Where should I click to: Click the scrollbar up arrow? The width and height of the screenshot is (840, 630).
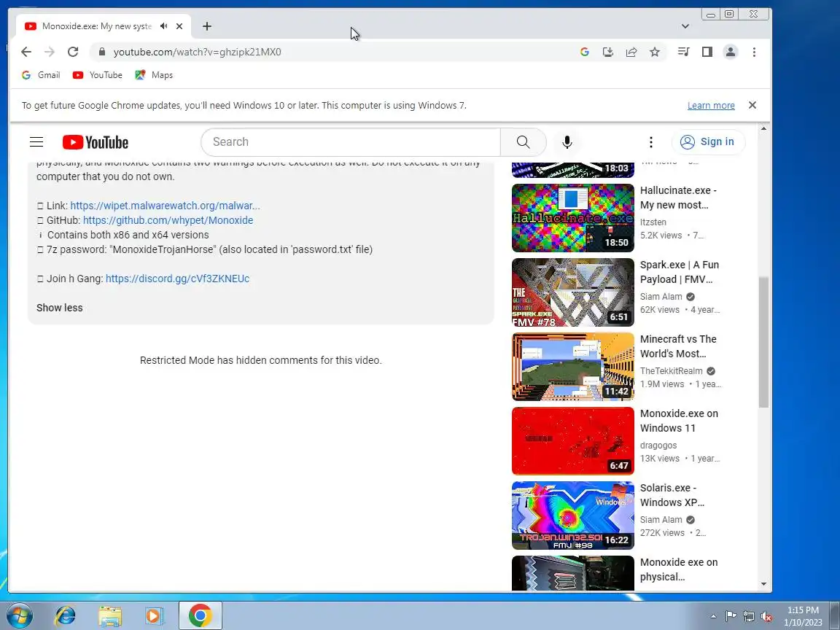coord(763,128)
